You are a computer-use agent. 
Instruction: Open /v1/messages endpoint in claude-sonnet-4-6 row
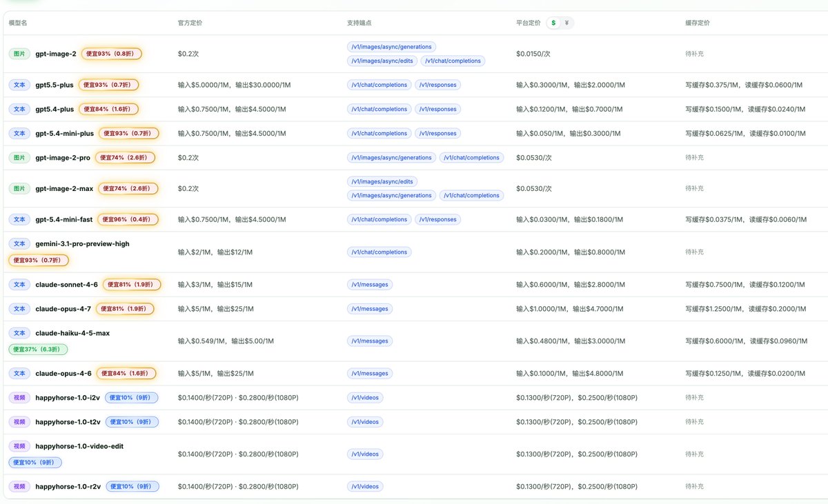[370, 284]
